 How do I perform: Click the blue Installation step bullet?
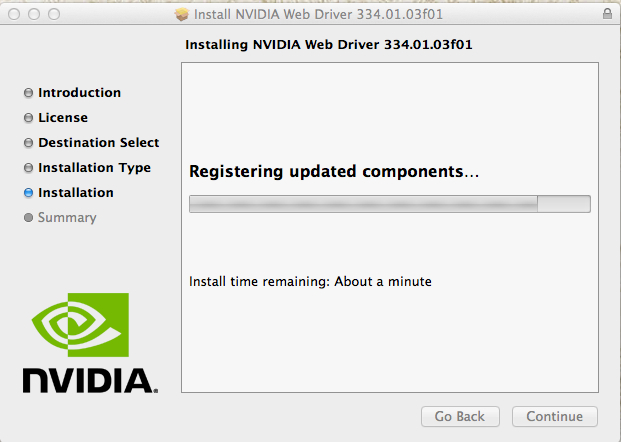(x=28, y=192)
